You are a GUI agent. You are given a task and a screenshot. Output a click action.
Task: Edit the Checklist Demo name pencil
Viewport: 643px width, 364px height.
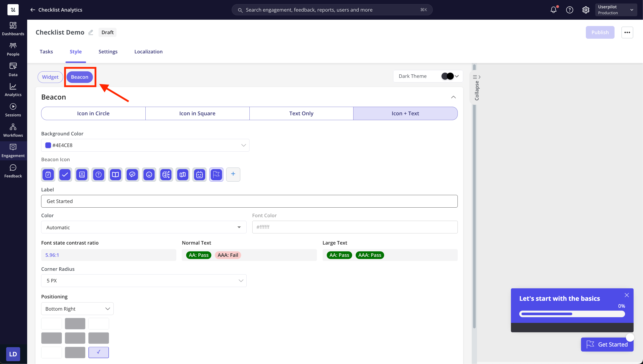tap(91, 33)
